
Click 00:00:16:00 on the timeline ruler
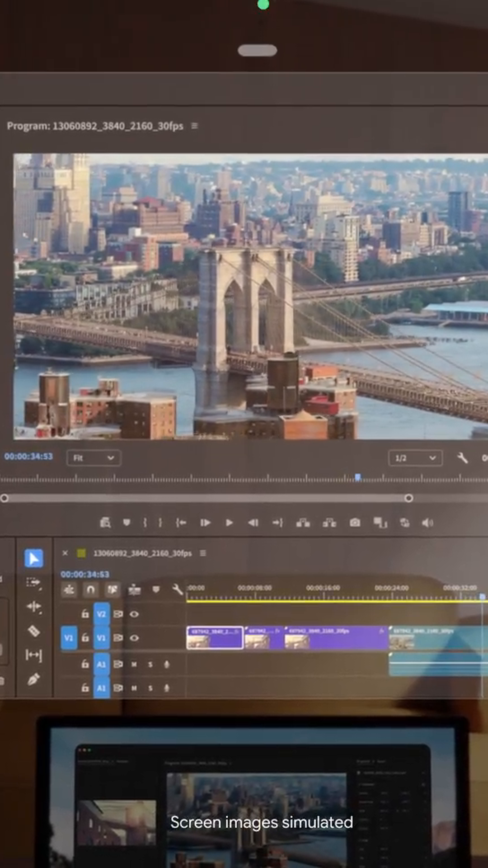pyautogui.click(x=323, y=588)
